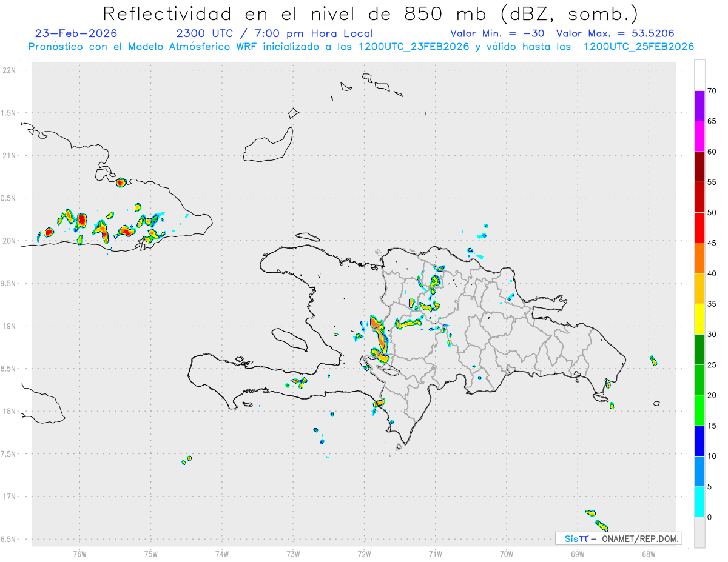Image resolution: width=728 pixels, height=562 pixels.
Task: Select the yellow 30–35 dBZ colorbar segment
Action: (699, 319)
